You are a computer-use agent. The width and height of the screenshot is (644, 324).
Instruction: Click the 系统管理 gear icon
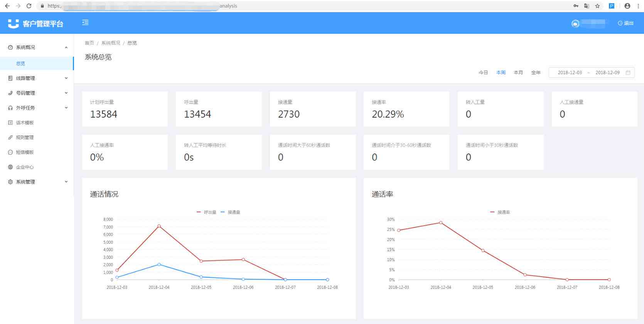(x=10, y=182)
